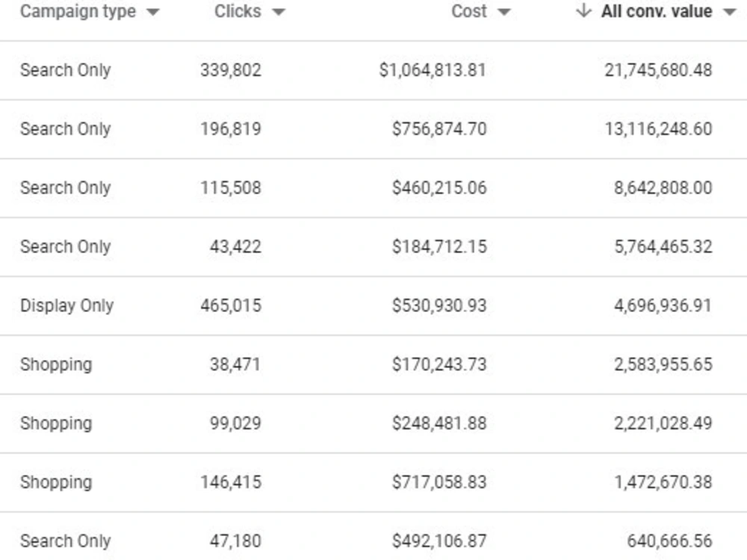
Task: Click the descending sort arrow icon
Action: (x=583, y=10)
